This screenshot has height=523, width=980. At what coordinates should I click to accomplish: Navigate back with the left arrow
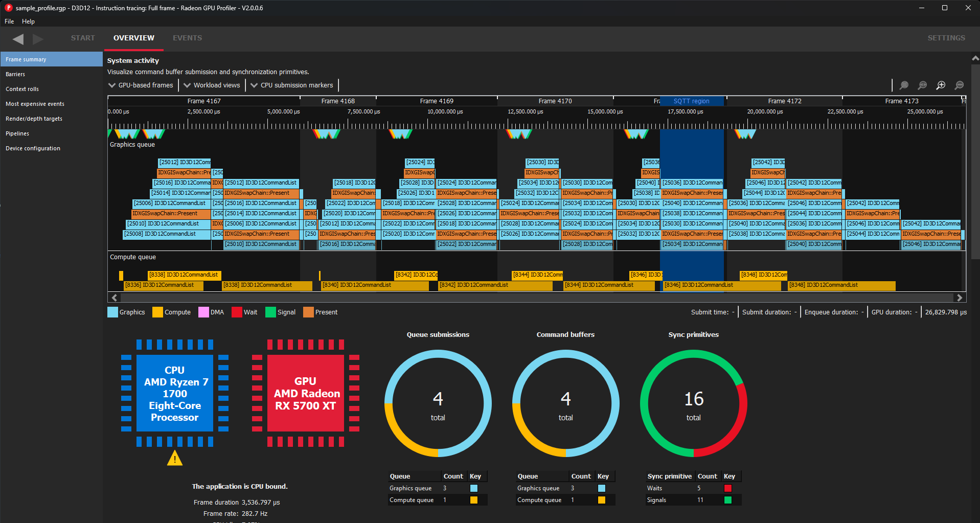tap(18, 39)
